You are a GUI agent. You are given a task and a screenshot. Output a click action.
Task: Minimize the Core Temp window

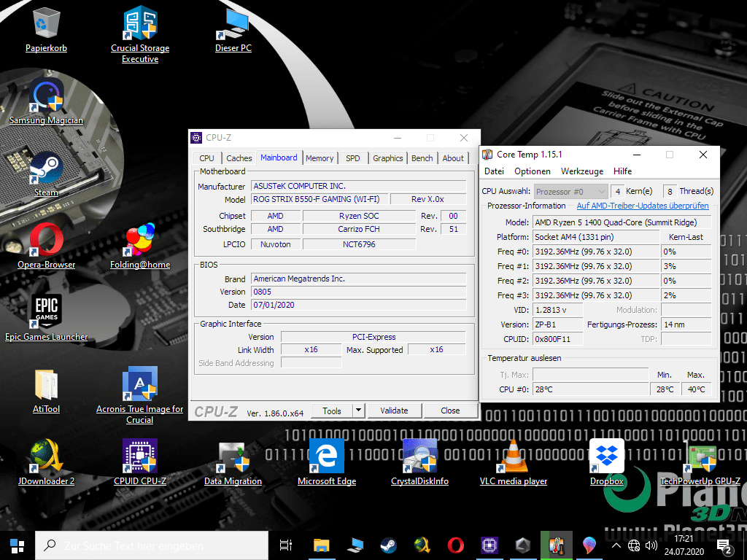tap(636, 155)
